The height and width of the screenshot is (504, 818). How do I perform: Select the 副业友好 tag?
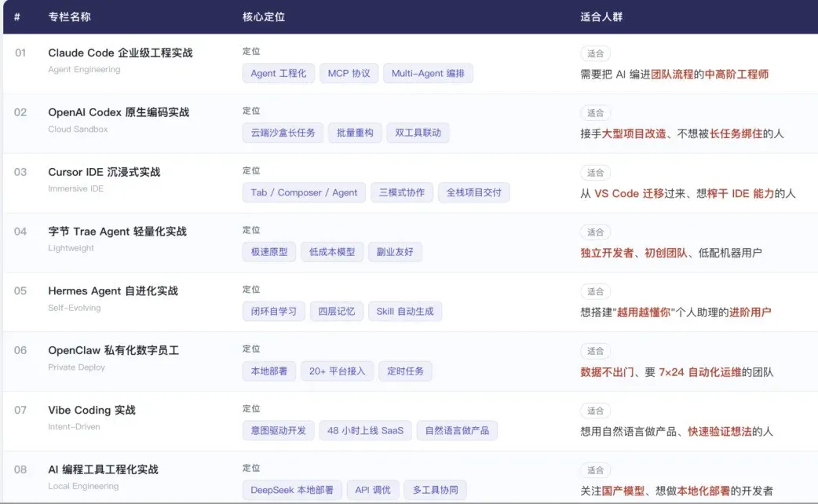point(395,252)
